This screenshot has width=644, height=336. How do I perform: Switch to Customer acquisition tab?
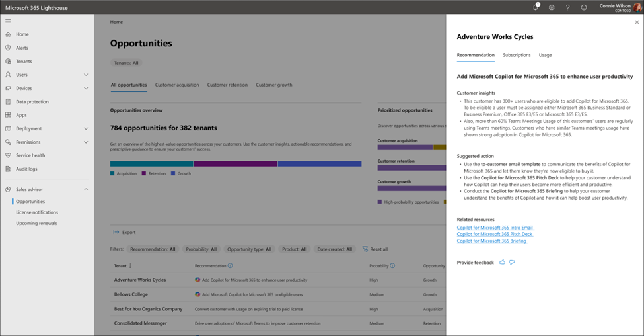(177, 85)
